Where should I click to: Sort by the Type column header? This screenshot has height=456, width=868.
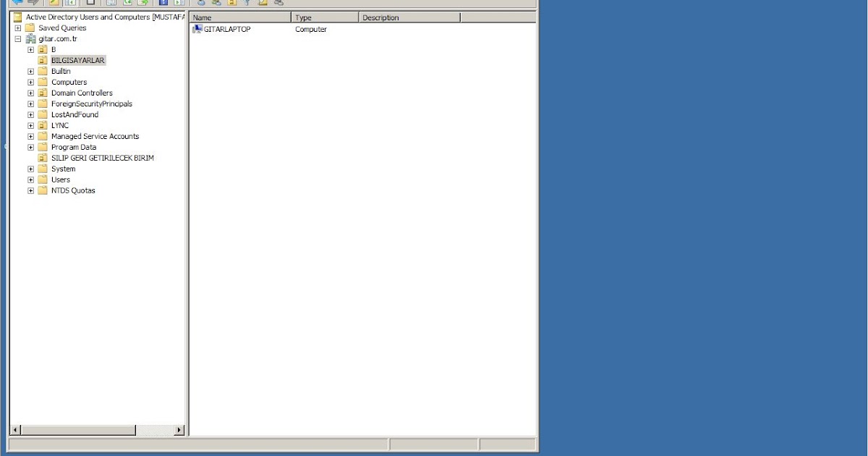(x=325, y=17)
